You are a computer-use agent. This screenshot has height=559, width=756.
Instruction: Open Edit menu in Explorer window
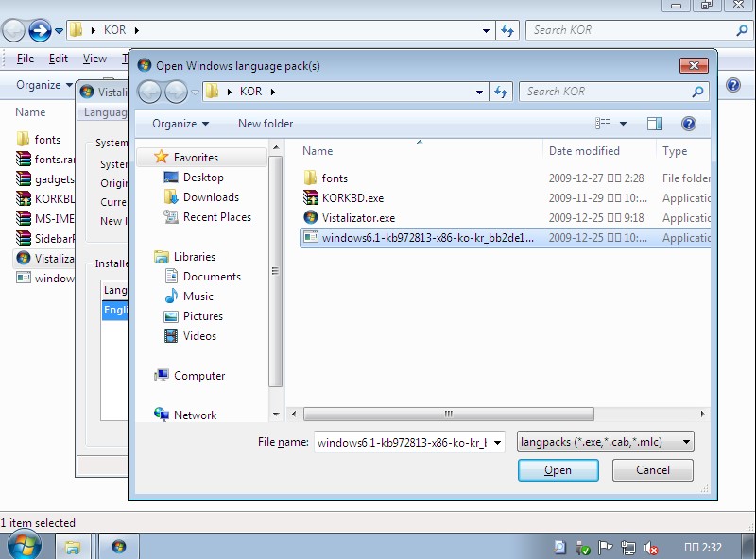point(59,59)
